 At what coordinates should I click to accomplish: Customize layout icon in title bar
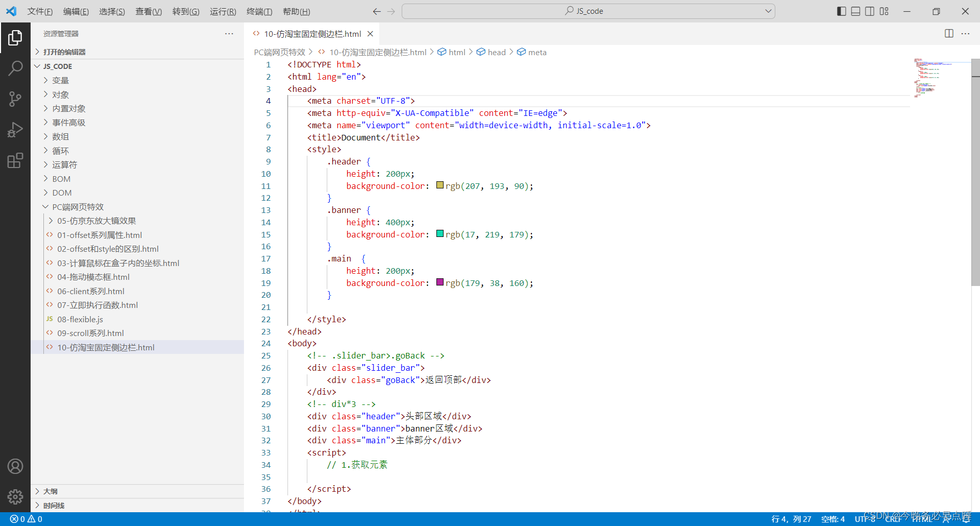coord(884,11)
